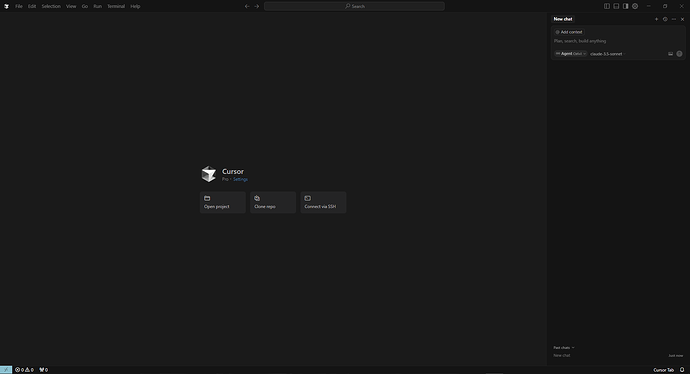This screenshot has height=374, width=690.
Task: Click the remote window indicator in status bar
Action: click(6, 370)
